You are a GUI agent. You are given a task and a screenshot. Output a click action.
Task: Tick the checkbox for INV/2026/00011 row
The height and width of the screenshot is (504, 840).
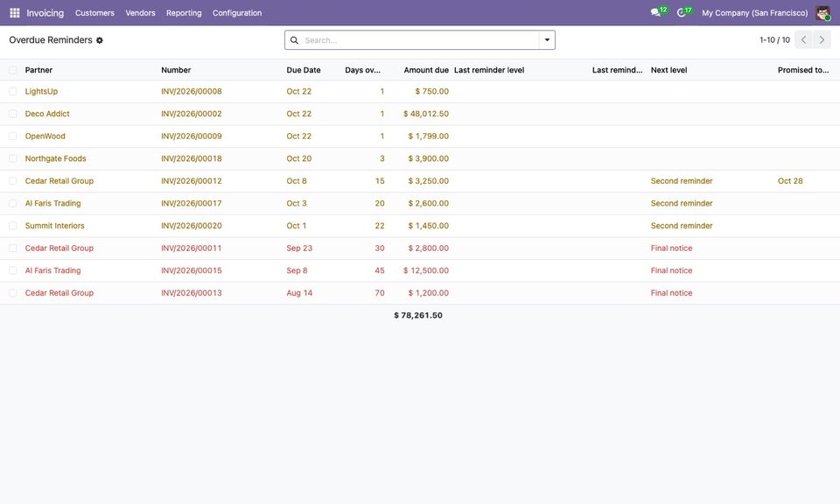tap(13, 248)
